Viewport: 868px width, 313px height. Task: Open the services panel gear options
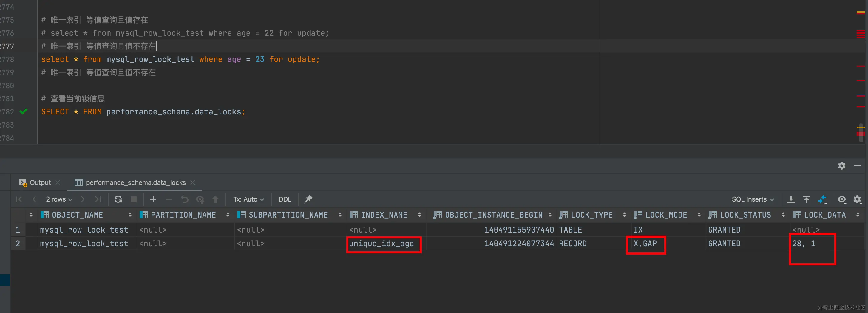[x=841, y=166]
